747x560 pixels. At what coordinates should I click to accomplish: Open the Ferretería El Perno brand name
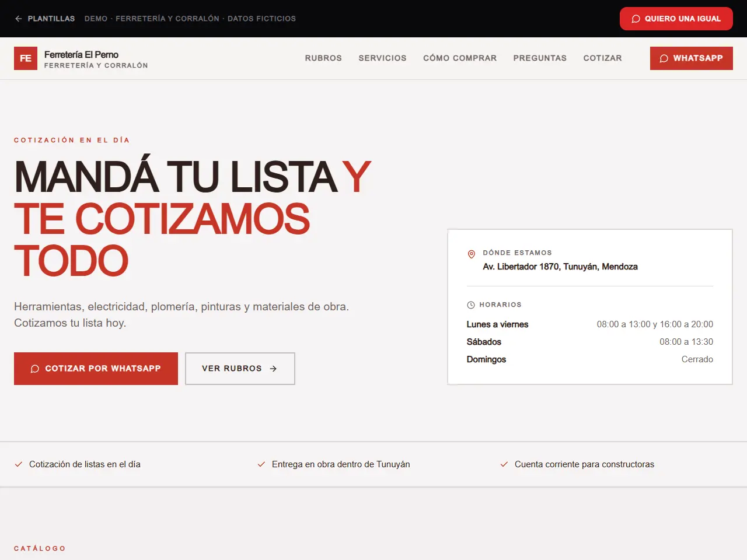(81, 54)
